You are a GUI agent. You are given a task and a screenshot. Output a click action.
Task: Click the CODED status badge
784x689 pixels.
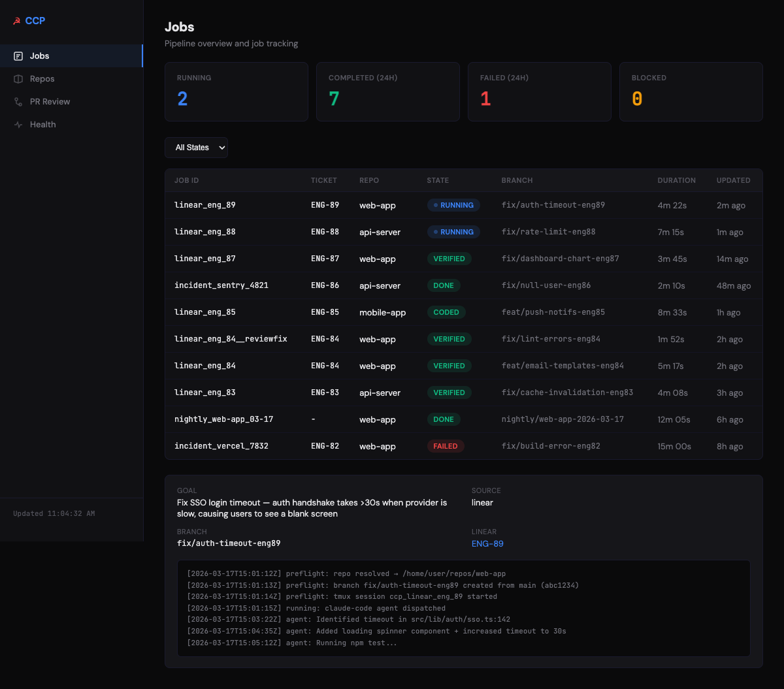pos(446,312)
